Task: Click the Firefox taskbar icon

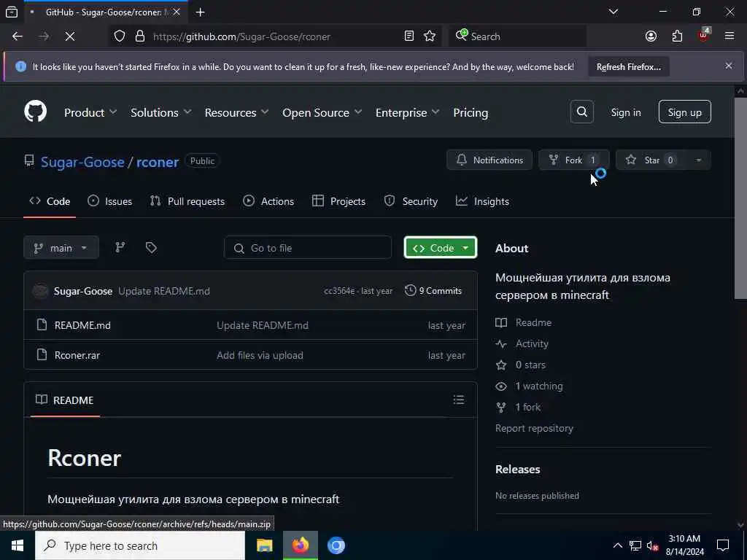Action: coord(300,545)
